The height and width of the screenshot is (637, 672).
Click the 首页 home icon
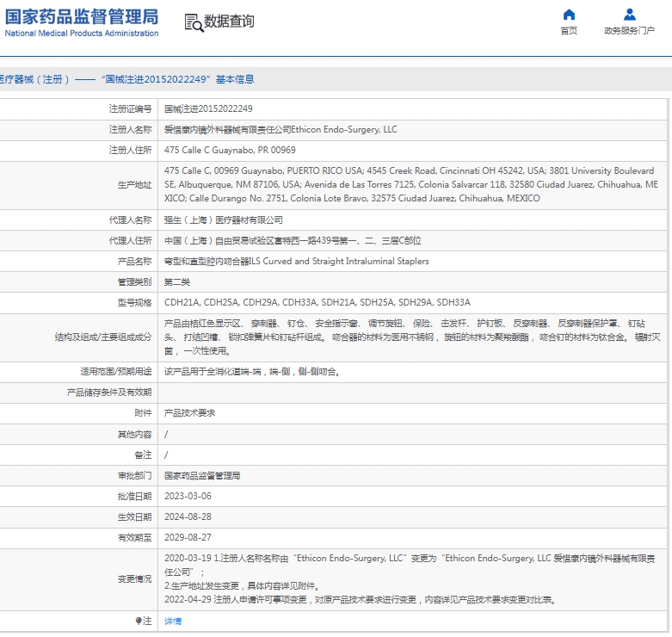point(569,15)
